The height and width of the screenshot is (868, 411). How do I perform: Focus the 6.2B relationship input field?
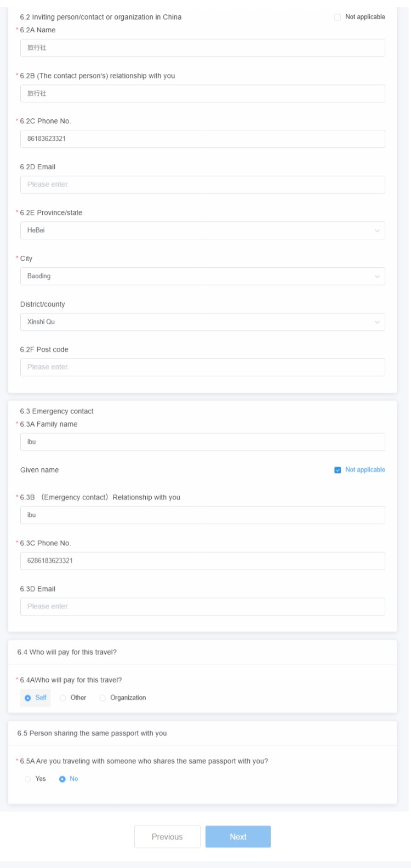coord(202,94)
